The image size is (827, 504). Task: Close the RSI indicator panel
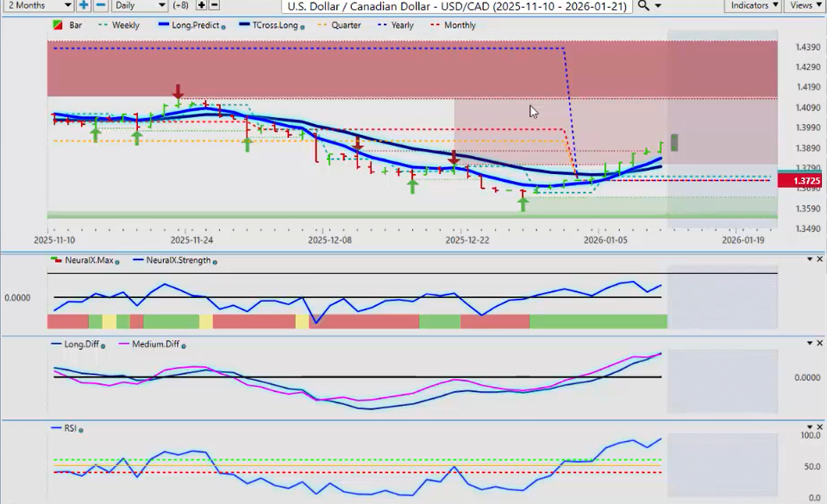(x=819, y=427)
